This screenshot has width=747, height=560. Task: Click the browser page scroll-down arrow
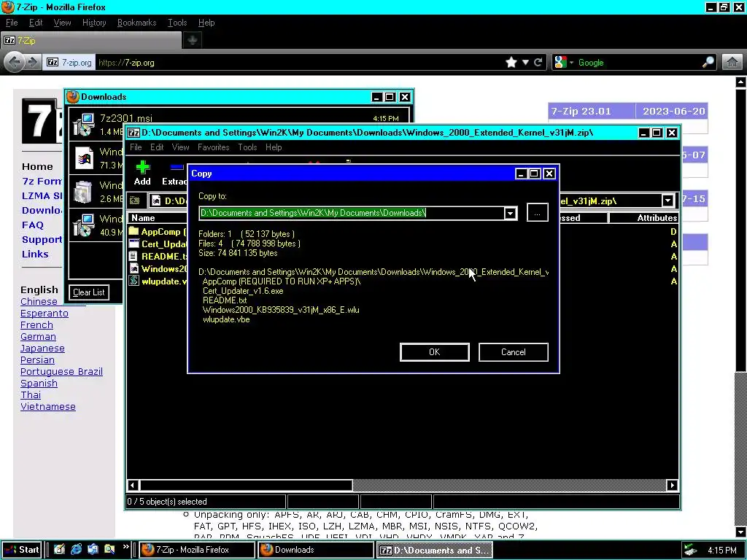coord(741,532)
